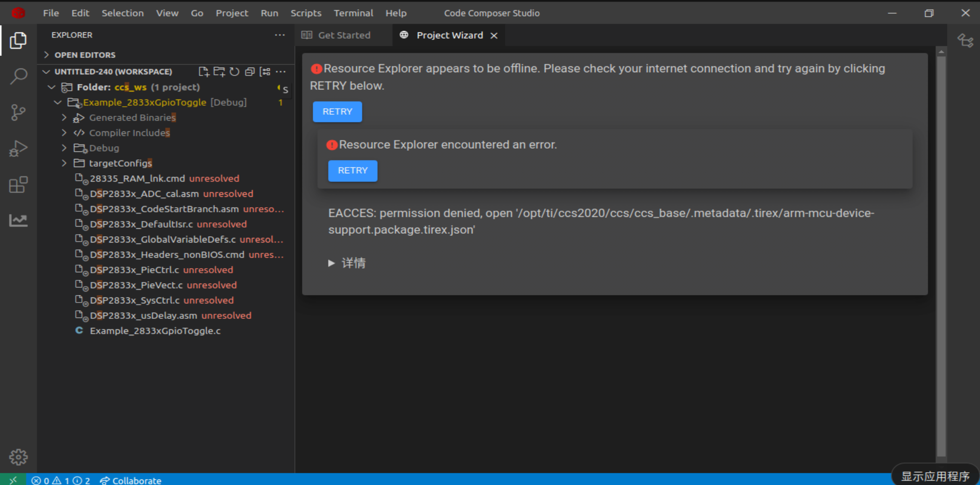This screenshot has height=485, width=980.
Task: Close the Project Wizard tab
Action: click(494, 35)
